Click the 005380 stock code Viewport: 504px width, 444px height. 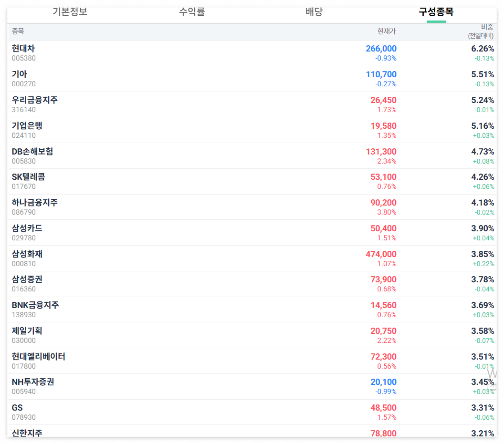(24, 58)
